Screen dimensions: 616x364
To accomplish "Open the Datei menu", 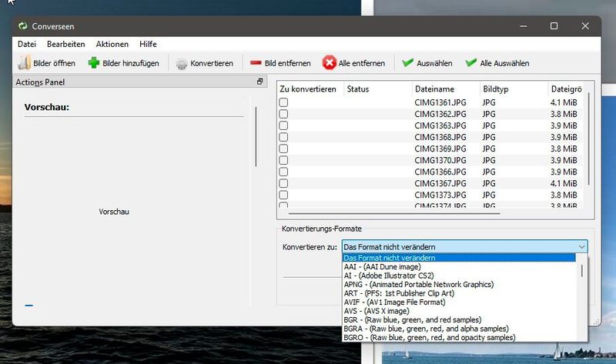I will (27, 44).
